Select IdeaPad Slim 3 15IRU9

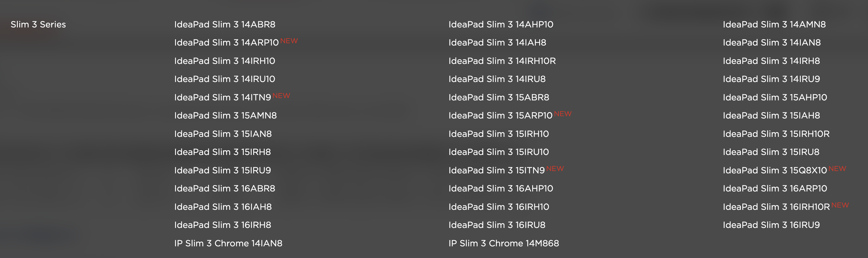pos(222,170)
